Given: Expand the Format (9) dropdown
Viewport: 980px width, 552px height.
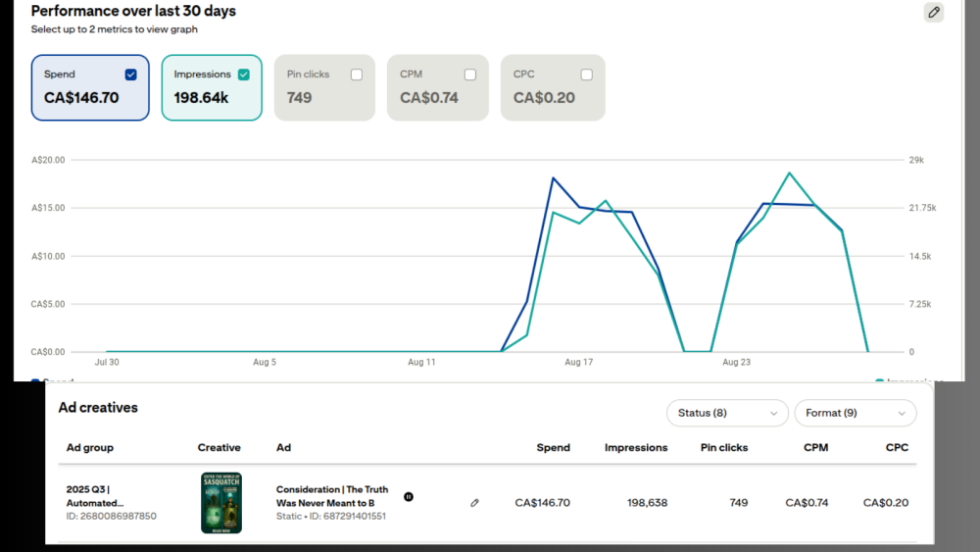Looking at the screenshot, I should 855,413.
